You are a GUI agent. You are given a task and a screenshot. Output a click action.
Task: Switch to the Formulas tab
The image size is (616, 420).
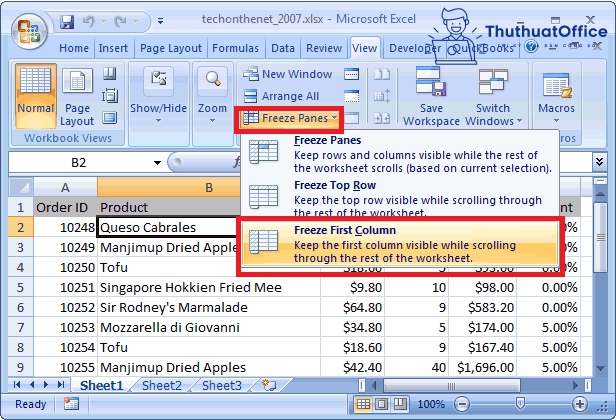click(235, 48)
